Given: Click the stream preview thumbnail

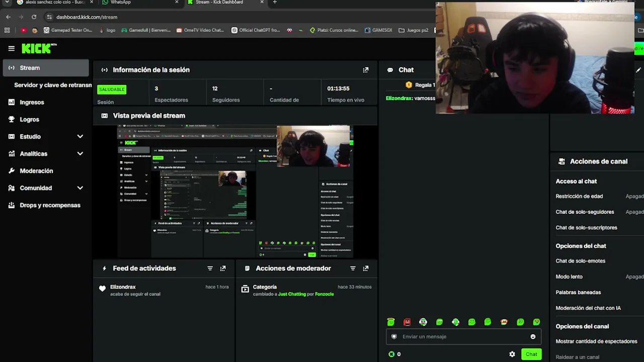Looking at the screenshot, I should point(235,191).
